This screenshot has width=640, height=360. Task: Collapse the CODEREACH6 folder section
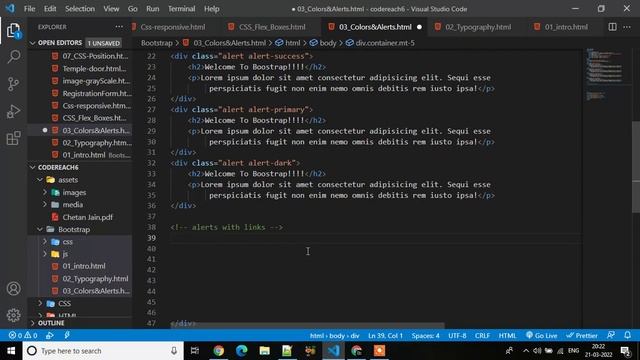coord(33,167)
